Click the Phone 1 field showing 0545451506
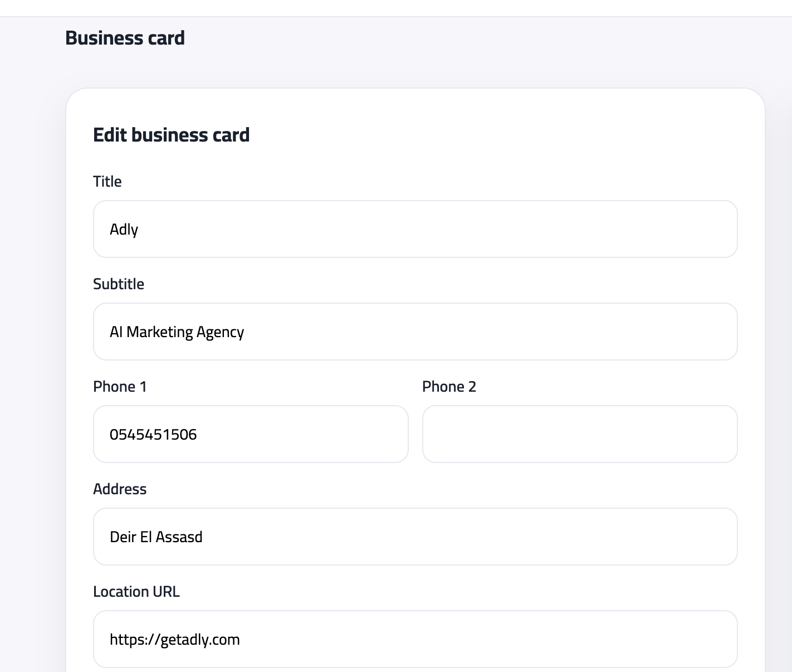792x672 pixels. [251, 434]
